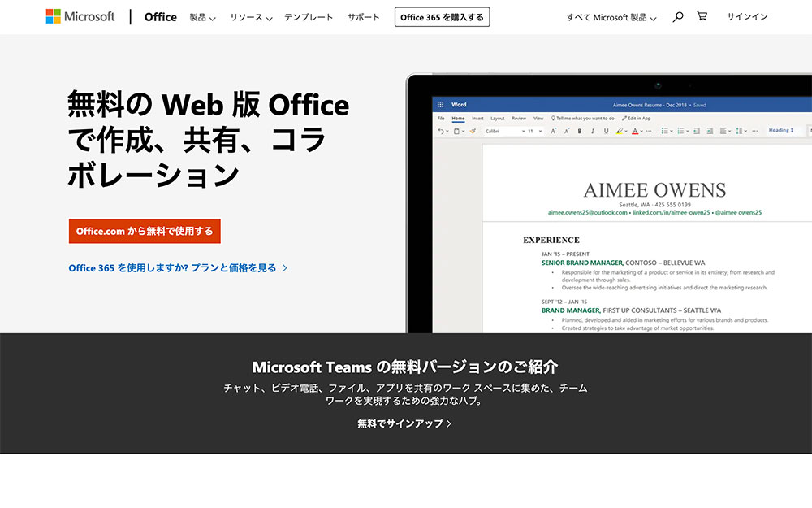Viewport: 812px width, 508px height.
Task: Expand the 製品 dropdown menu
Action: pyautogui.click(x=202, y=17)
